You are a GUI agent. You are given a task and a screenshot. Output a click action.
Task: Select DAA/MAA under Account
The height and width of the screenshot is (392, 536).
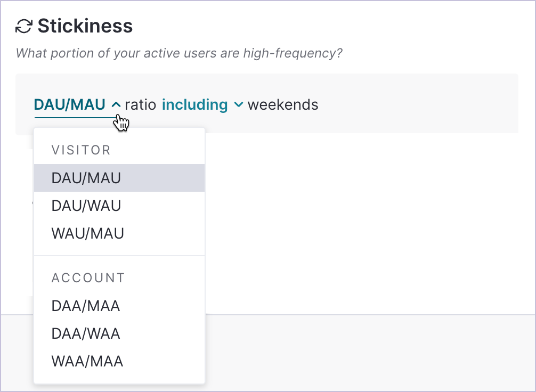click(119, 306)
